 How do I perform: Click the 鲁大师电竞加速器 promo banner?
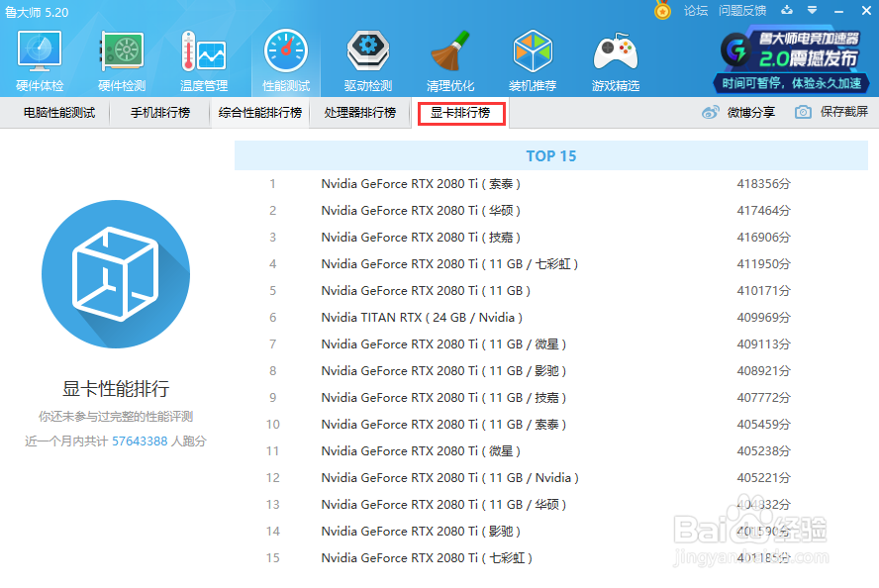792,61
